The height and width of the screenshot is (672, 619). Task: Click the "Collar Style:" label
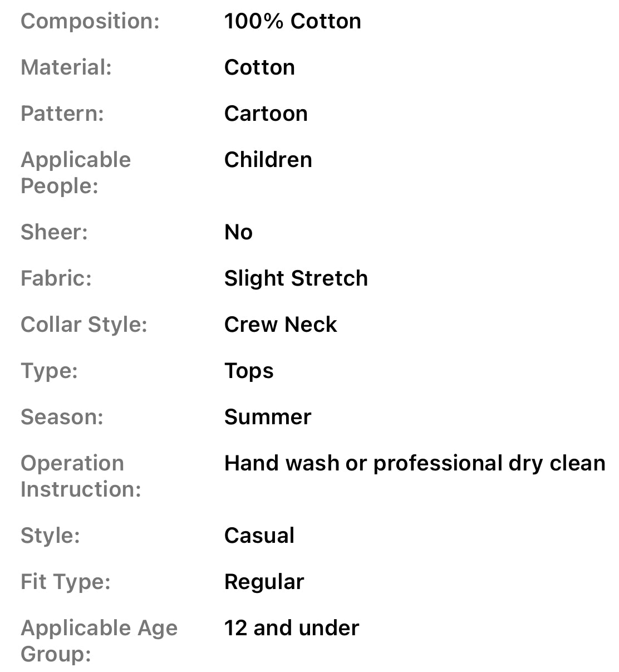pos(83,325)
